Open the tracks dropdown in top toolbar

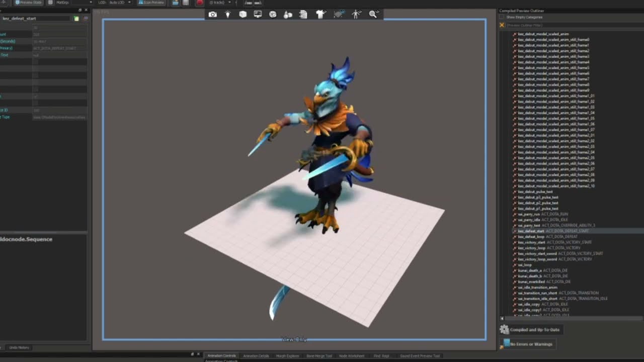tap(220, 3)
